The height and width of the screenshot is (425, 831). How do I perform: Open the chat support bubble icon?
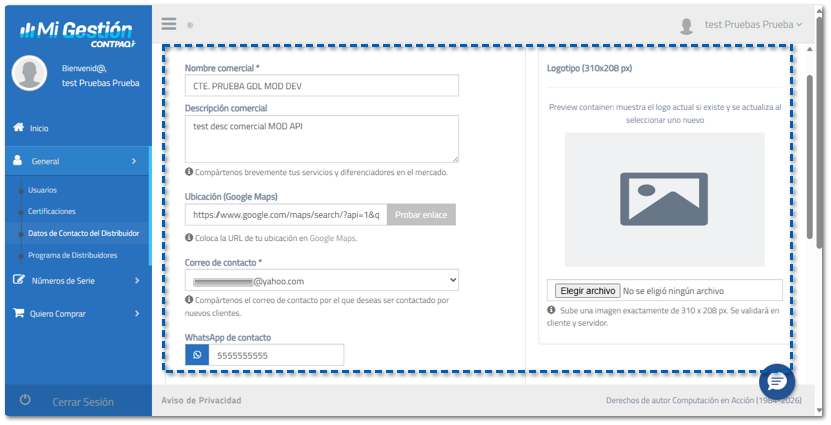[777, 381]
